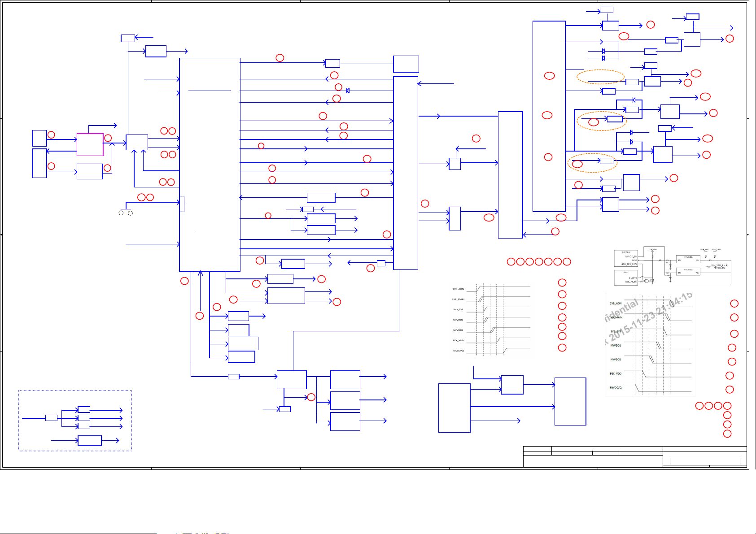Select PEX_VDD in the power-down timing chart
Screen dimensions: 756x534
coord(616,374)
